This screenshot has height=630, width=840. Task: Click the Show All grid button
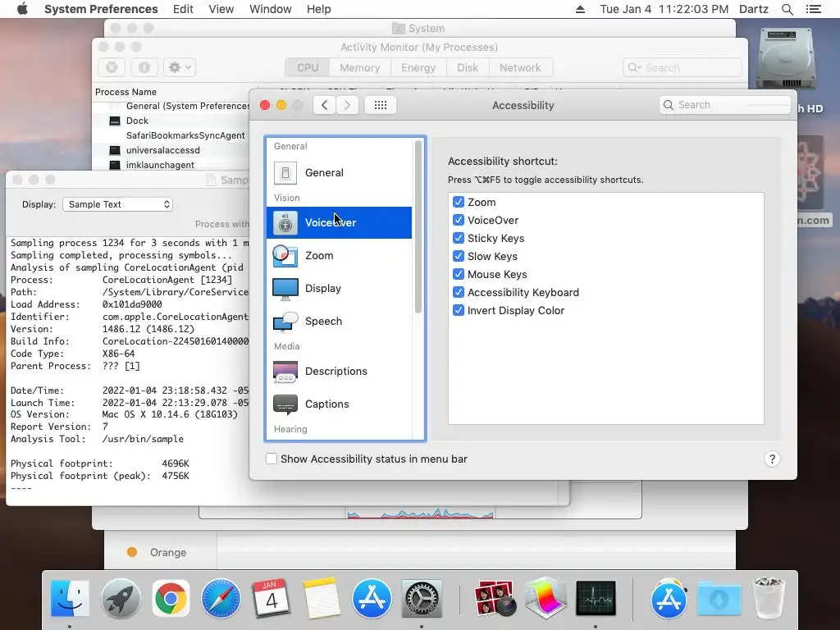click(x=381, y=105)
